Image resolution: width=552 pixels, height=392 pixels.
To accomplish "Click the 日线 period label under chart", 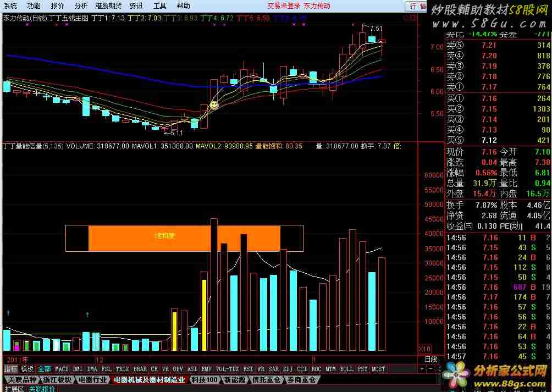I will [x=431, y=359].
